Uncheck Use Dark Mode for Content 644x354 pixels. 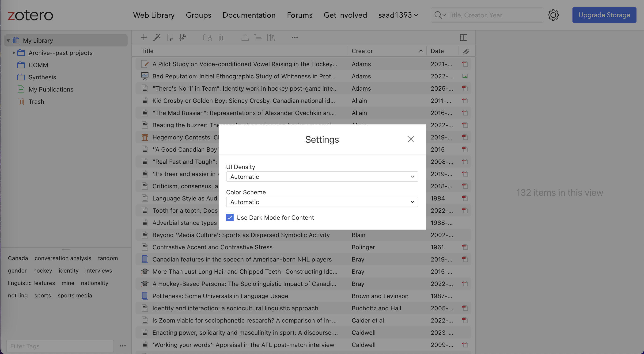point(230,217)
